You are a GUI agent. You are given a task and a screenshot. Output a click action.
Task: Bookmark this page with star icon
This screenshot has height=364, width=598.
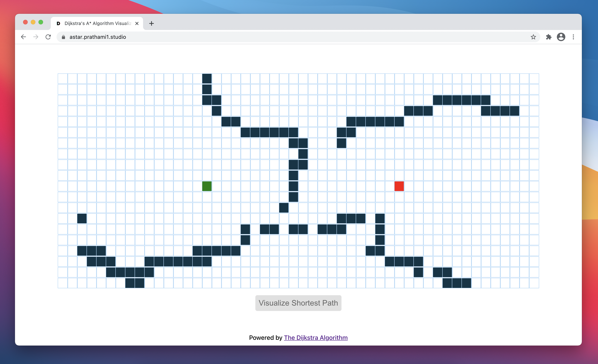(x=533, y=37)
